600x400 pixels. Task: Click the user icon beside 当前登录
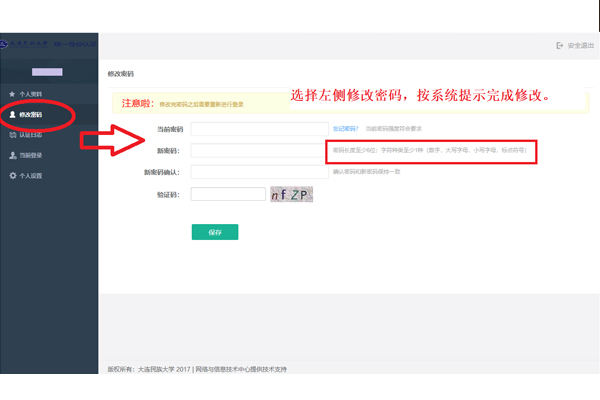(x=12, y=155)
